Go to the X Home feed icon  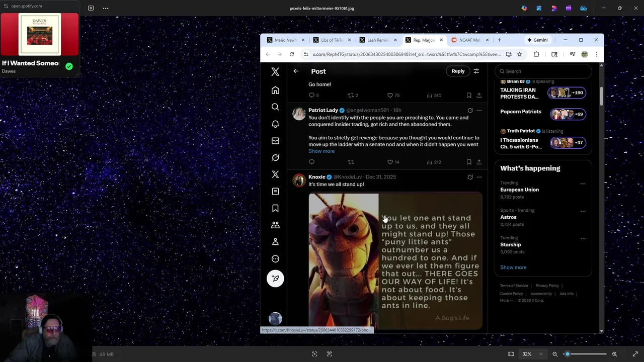coord(275,90)
